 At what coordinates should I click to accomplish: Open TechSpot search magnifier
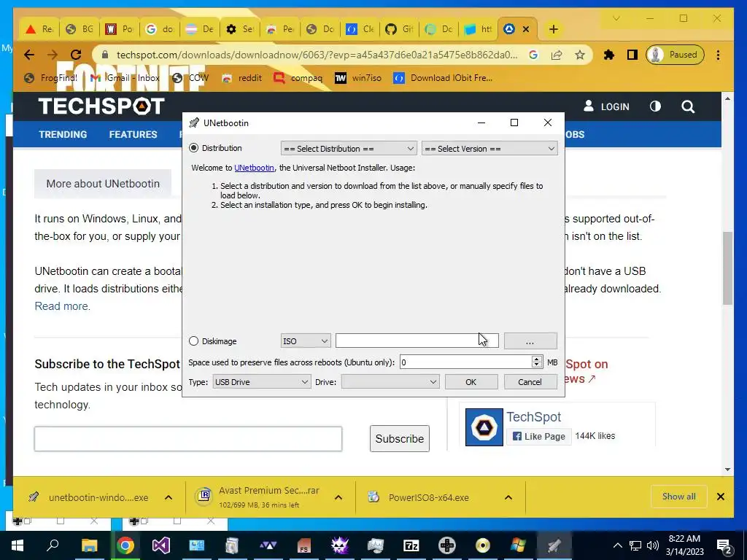click(x=688, y=106)
